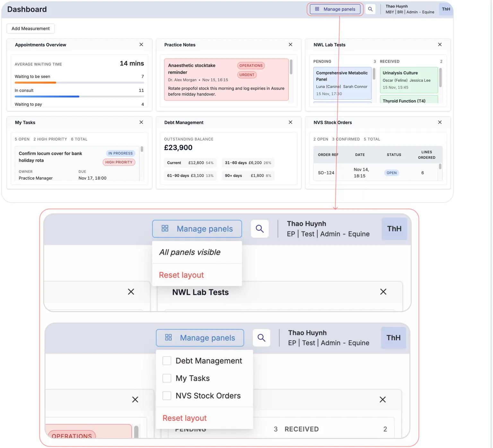This screenshot has width=493, height=448.
Task: Open the Comprehensive Metabolic Panel pending test
Action: (342, 83)
